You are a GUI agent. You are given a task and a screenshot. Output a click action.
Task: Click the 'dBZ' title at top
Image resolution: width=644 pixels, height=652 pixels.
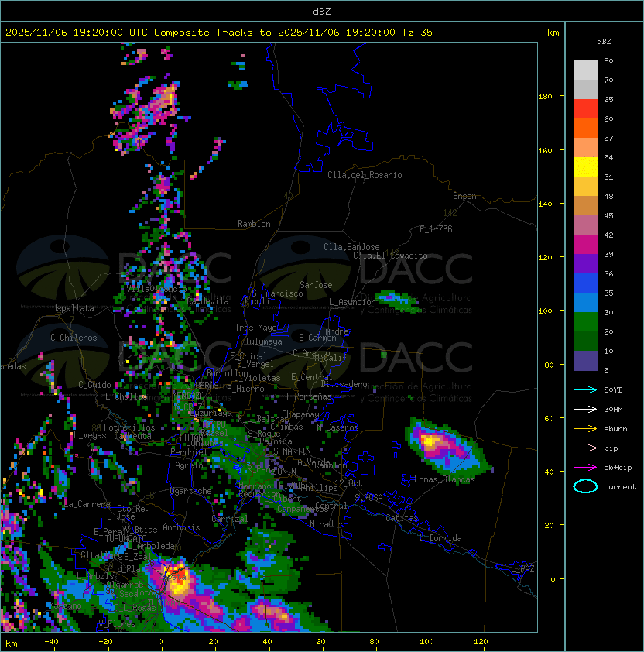click(322, 12)
